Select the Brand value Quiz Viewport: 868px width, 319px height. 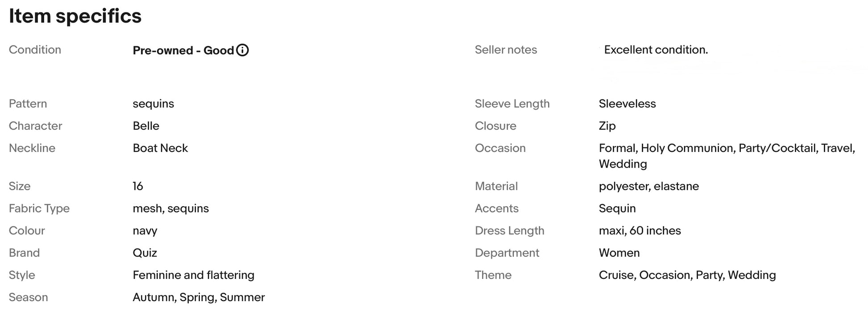[145, 253]
